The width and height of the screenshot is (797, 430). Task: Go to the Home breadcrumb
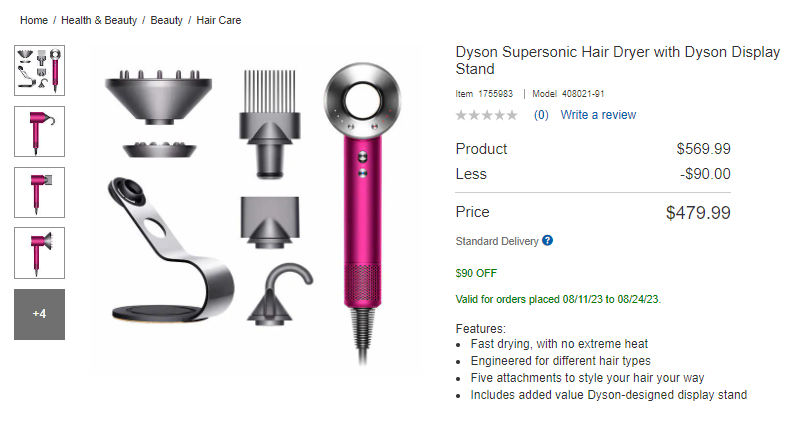[x=34, y=20]
